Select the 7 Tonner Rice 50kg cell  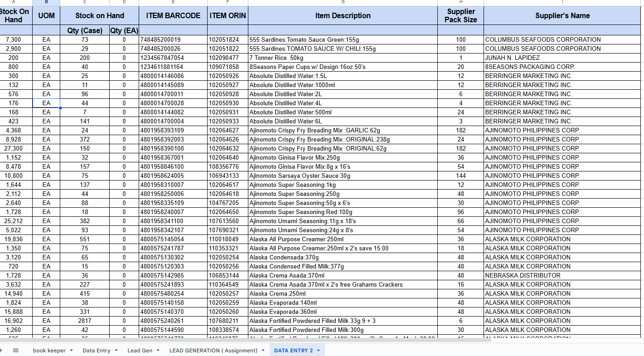pos(343,58)
